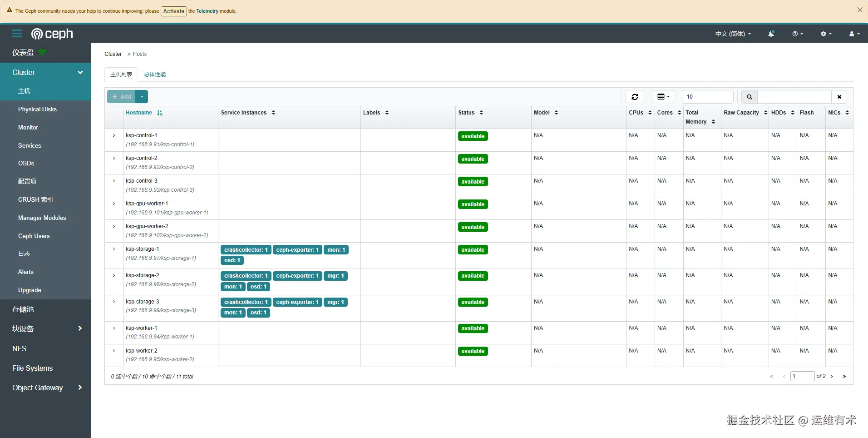This screenshot has width=868, height=438.
Task: Open the dashboard settings gear menu
Action: [x=826, y=34]
